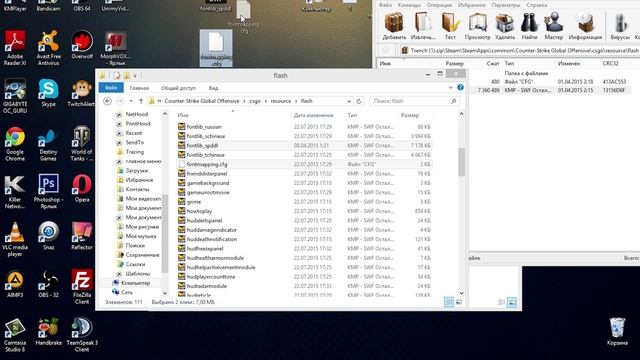Select Загрузки in navigation pane

137,171
